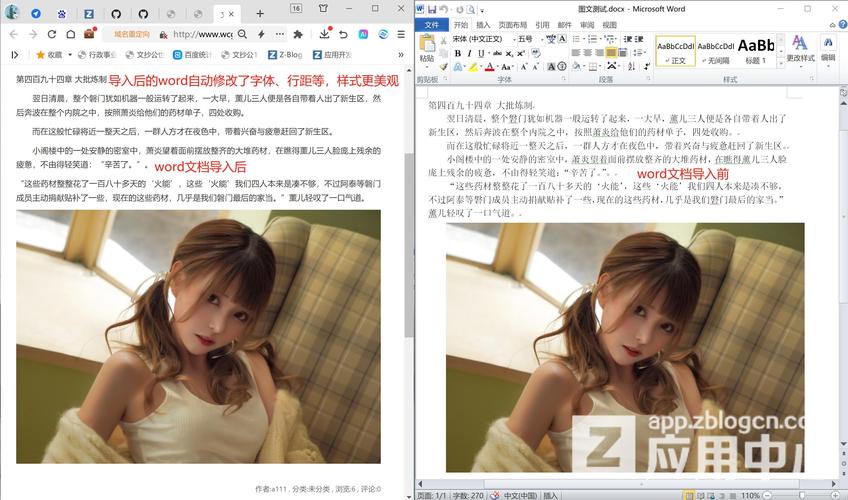Screen dimensions: 848x500
Task: Apply the 标题 1 heading style
Action: coord(756,51)
